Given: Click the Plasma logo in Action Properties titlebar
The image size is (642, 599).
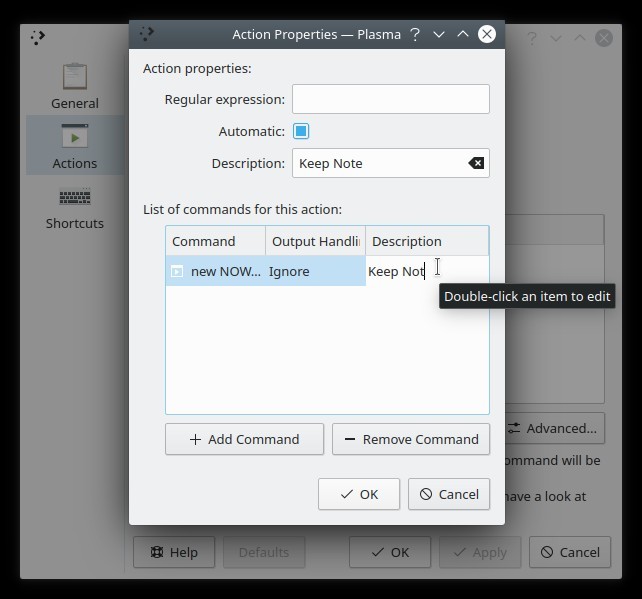Looking at the screenshot, I should pyautogui.click(x=146, y=34).
